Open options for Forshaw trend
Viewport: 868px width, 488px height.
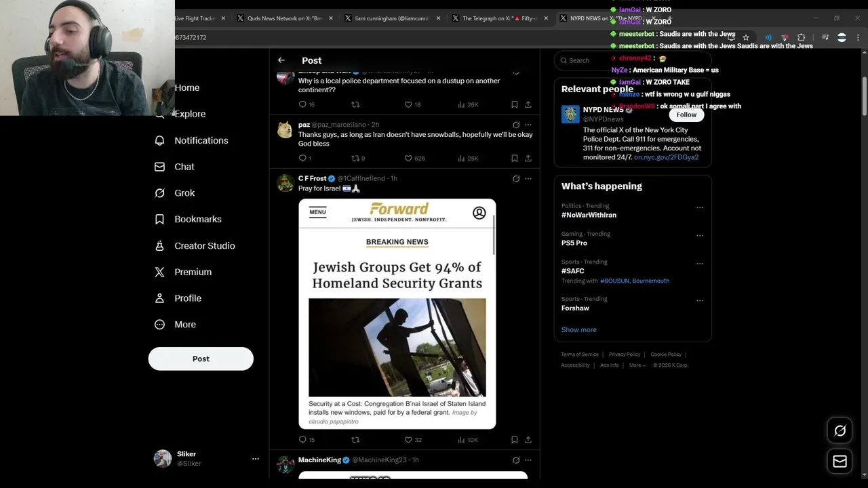pos(700,301)
